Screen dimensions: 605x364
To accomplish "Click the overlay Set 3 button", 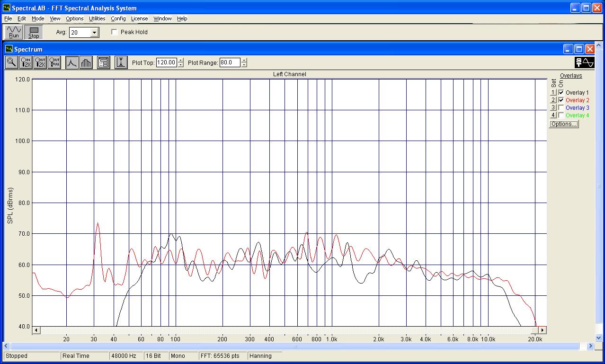I will pos(553,108).
